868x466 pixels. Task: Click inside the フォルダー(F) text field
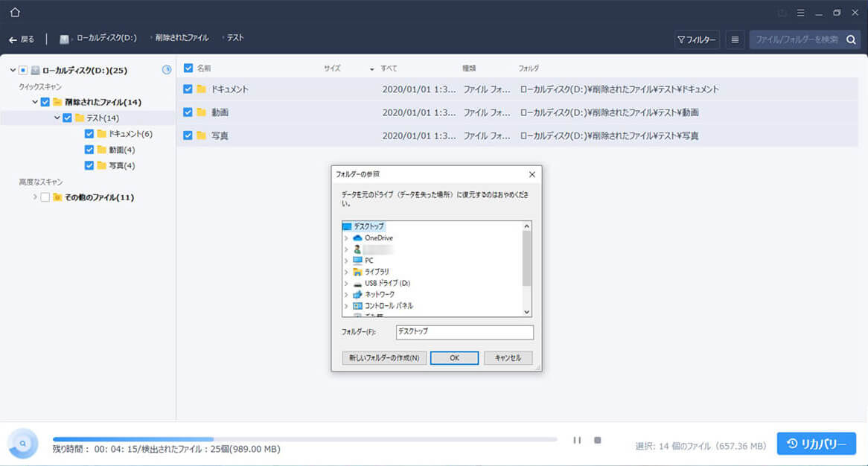[463, 332]
